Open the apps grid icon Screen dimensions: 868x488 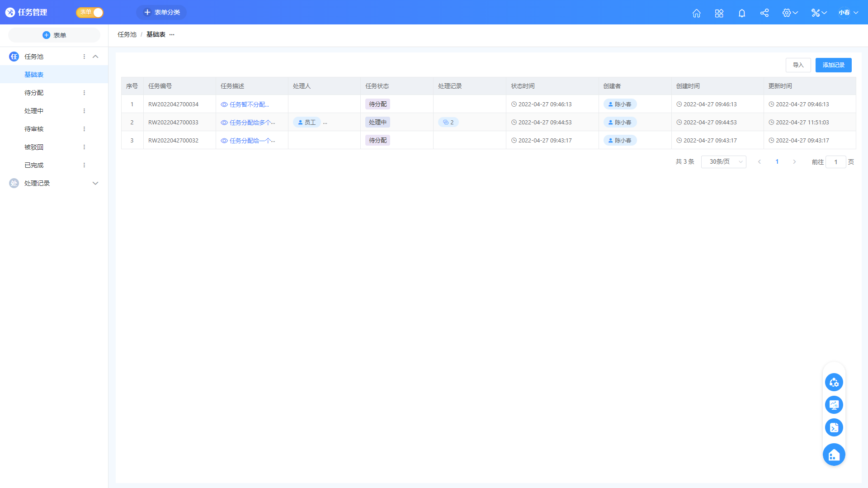click(x=719, y=13)
